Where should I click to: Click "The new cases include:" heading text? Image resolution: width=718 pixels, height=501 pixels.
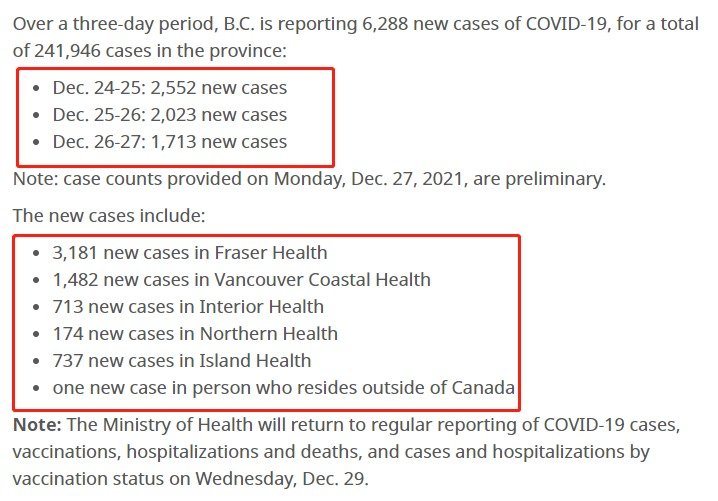pos(109,215)
